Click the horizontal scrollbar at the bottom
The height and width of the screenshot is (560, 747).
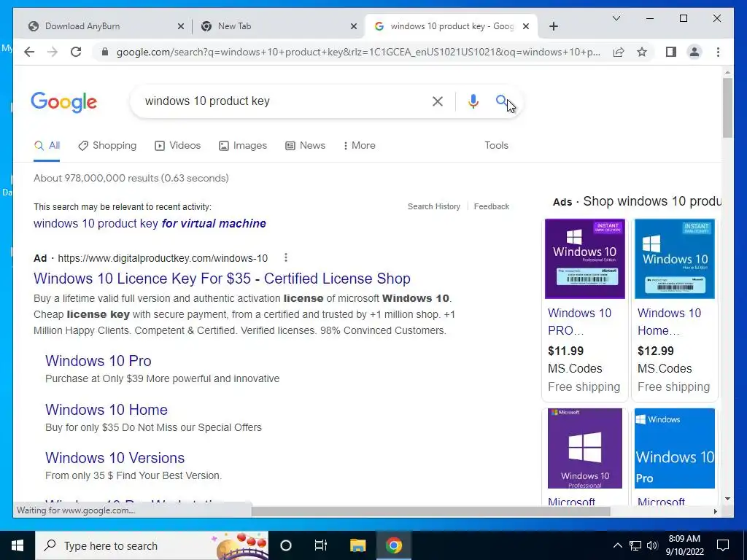click(x=430, y=511)
